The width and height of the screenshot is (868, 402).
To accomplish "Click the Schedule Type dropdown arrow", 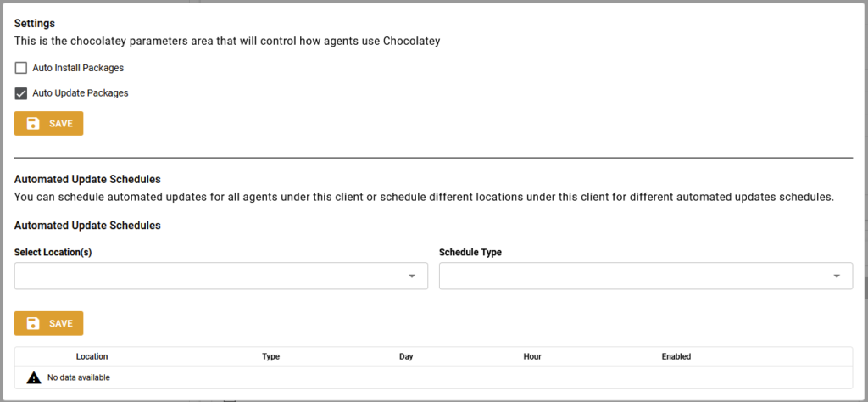I will click(837, 276).
